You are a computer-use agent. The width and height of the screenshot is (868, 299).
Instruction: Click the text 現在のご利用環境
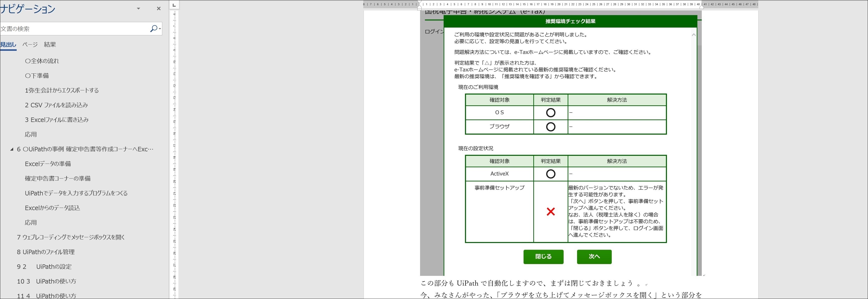click(x=478, y=87)
